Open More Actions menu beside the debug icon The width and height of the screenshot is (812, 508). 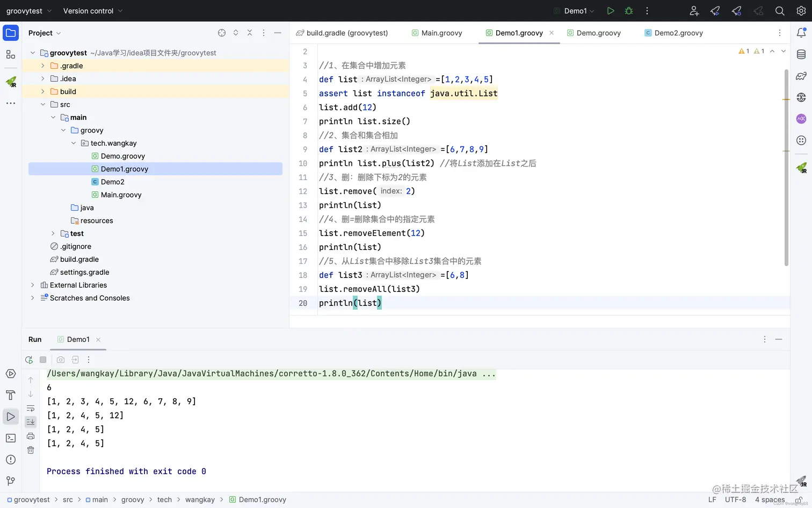[647, 11]
